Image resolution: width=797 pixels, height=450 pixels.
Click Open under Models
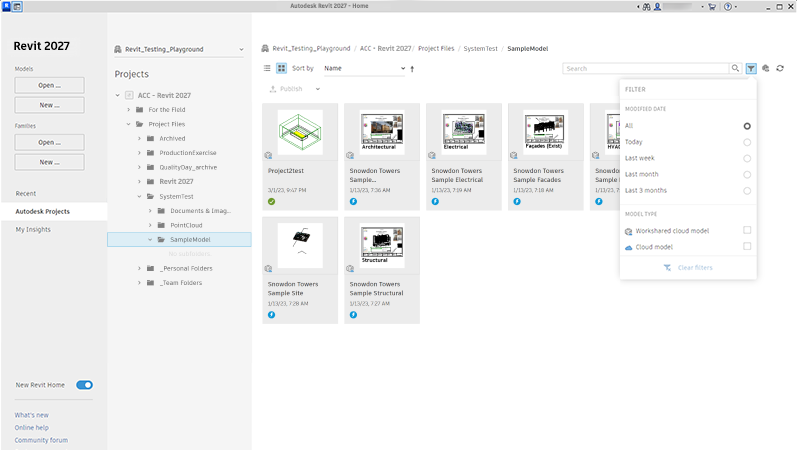[49, 85]
